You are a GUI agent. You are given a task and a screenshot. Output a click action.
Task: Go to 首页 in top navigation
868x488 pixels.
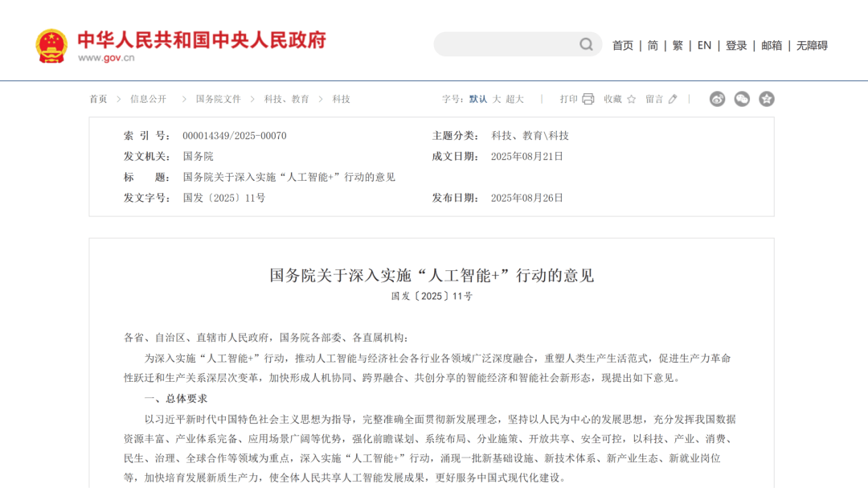point(623,45)
